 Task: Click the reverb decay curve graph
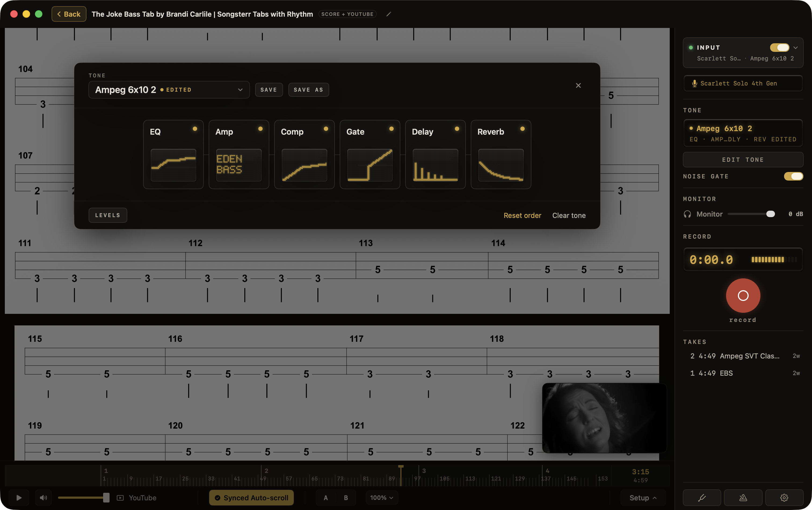click(501, 165)
